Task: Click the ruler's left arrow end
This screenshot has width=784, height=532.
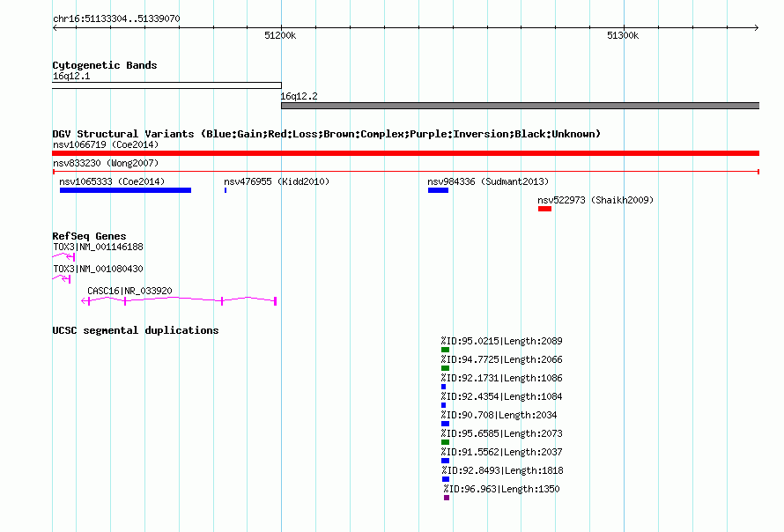Action: (55, 27)
